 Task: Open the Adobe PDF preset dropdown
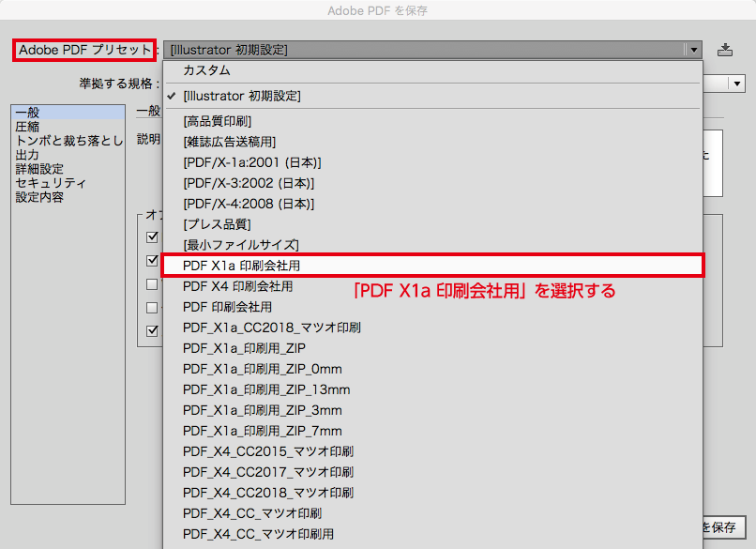click(432, 50)
